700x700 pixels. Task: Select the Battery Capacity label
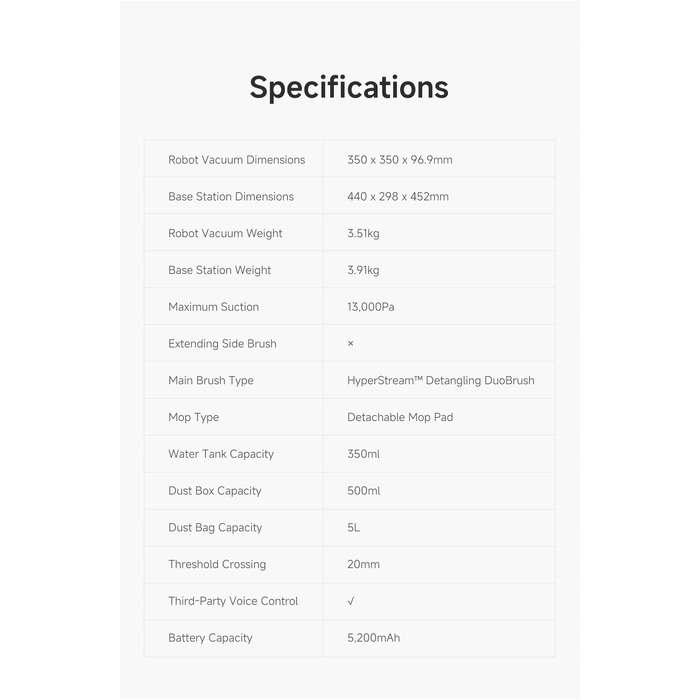click(x=210, y=638)
